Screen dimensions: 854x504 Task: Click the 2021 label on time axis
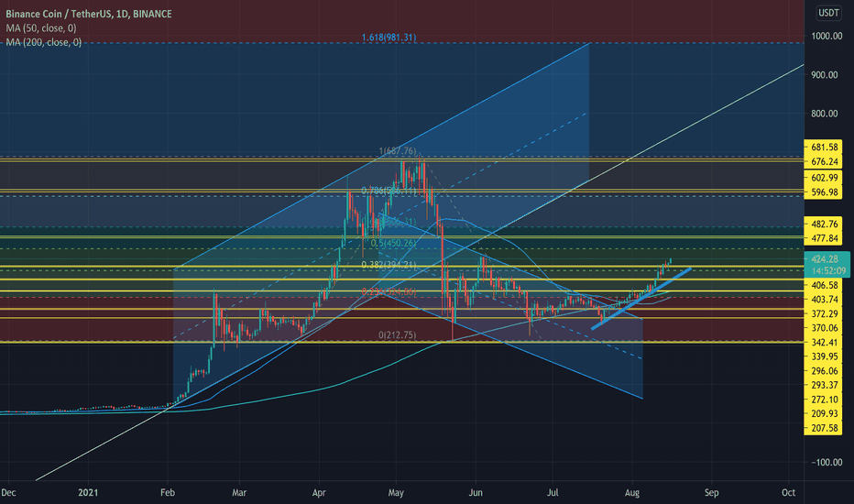88,493
